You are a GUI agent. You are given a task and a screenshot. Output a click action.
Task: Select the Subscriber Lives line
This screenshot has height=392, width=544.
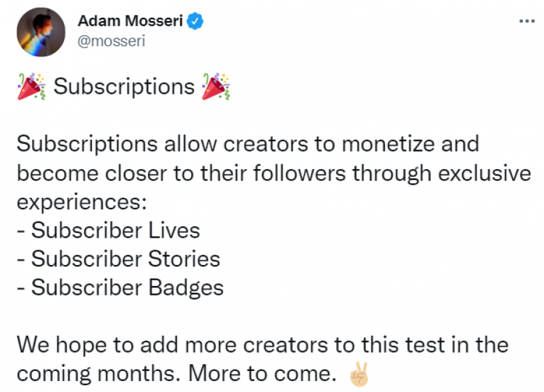coord(109,230)
